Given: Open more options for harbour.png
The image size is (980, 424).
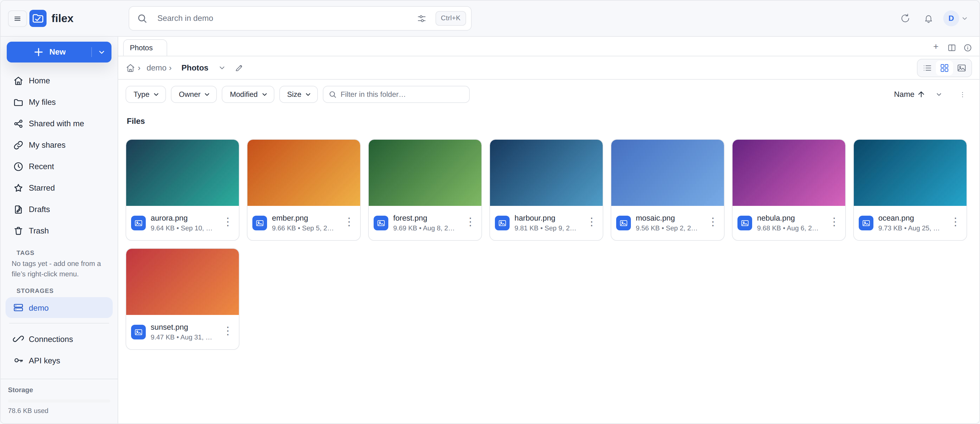Looking at the screenshot, I should 591,222.
